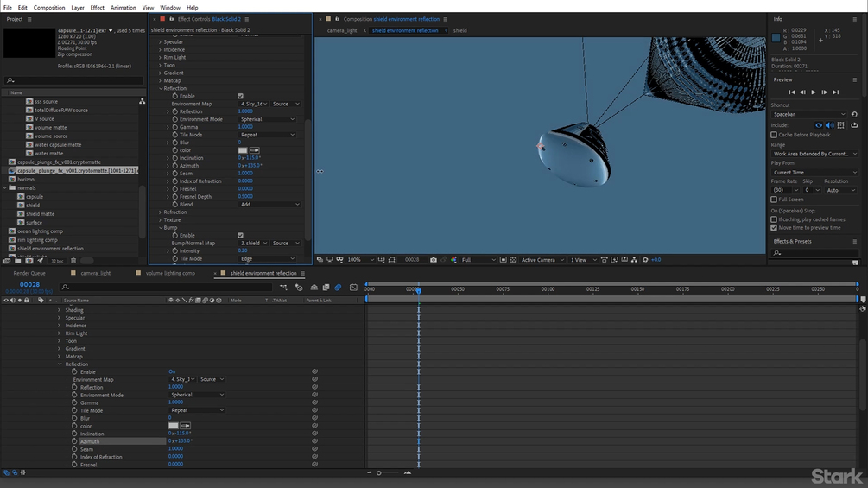
Task: Click reflection color swatch in Effect Controls
Action: [243, 150]
